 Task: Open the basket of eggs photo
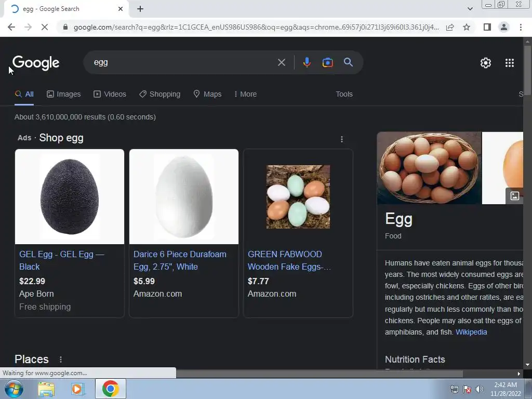click(429, 168)
